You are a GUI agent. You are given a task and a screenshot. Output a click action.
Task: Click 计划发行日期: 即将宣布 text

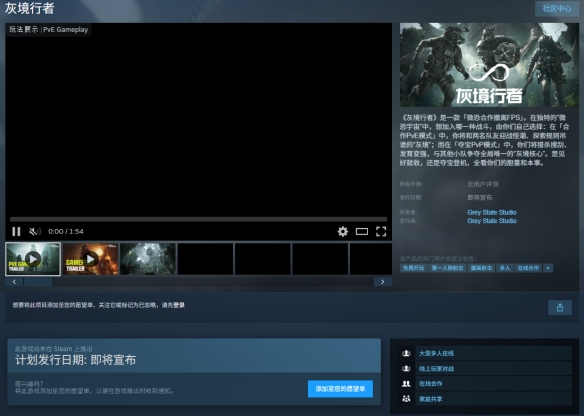coord(76,360)
